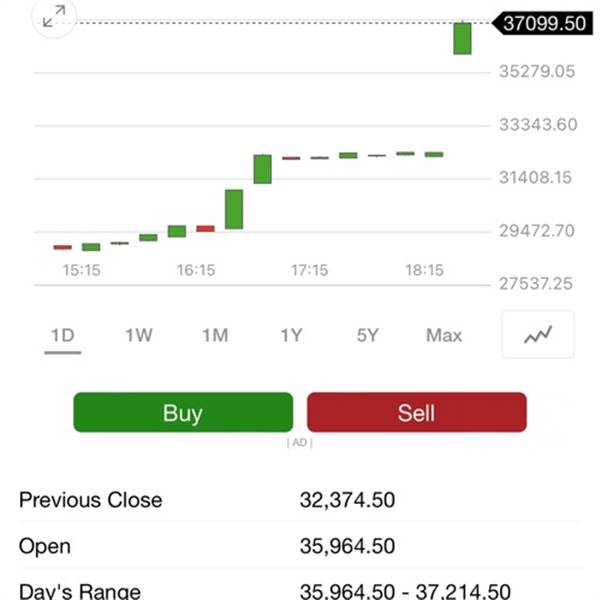Click the latest tall green candlestick
600x600 pixels.
tap(462, 38)
